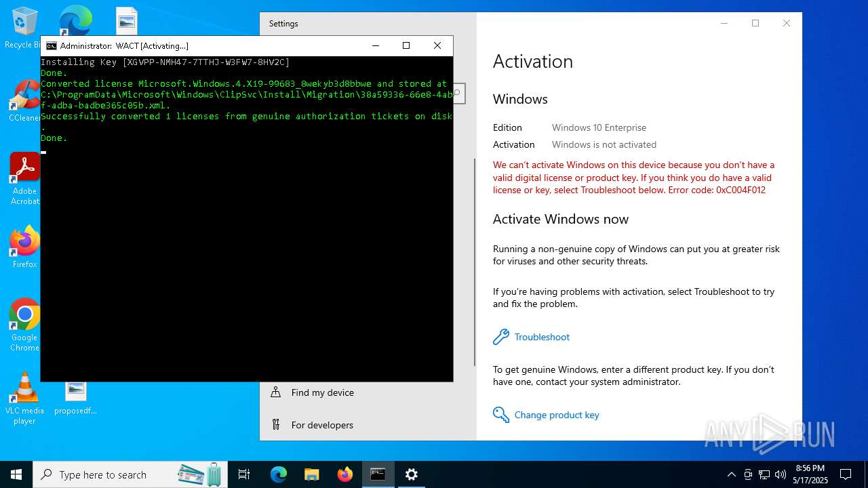Screen dimensions: 868x488
Task: Open network status tray icon
Action: (x=764, y=474)
